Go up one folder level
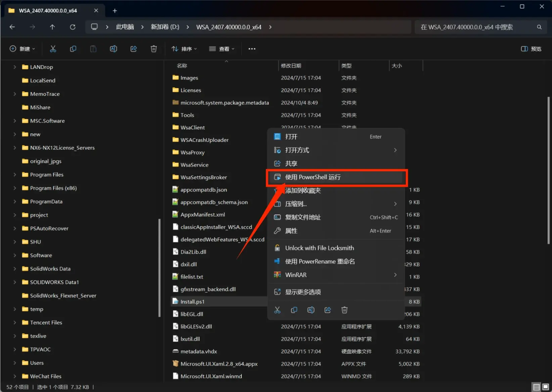 pos(52,27)
